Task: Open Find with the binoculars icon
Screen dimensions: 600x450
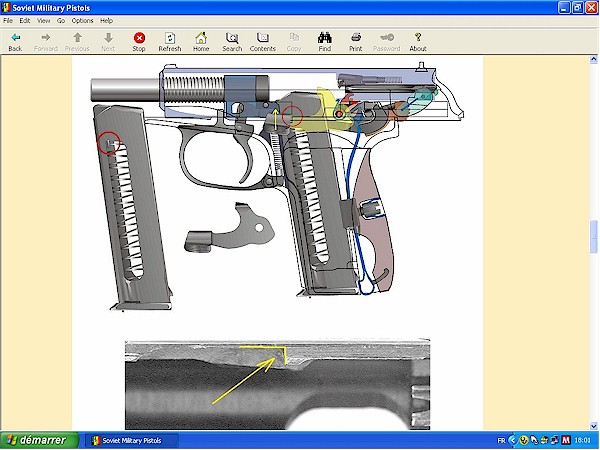Action: 324,38
